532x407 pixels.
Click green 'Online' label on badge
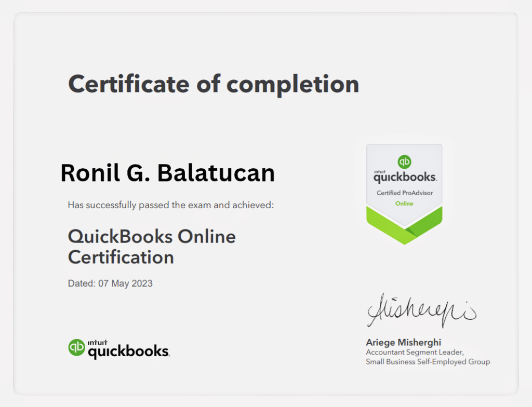coord(404,203)
